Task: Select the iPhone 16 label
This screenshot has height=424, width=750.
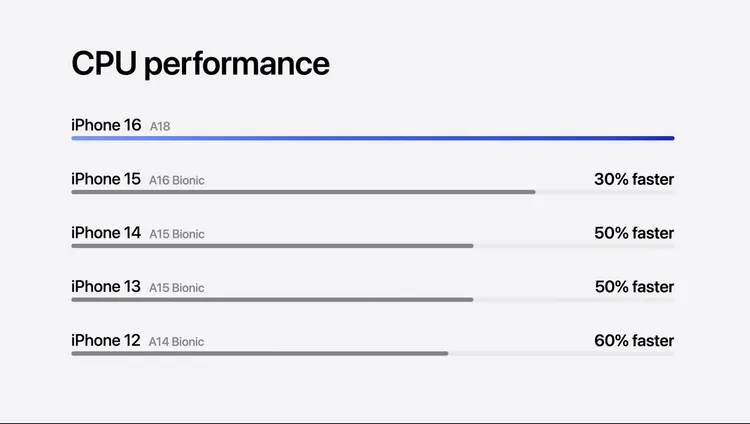Action: [x=106, y=125]
